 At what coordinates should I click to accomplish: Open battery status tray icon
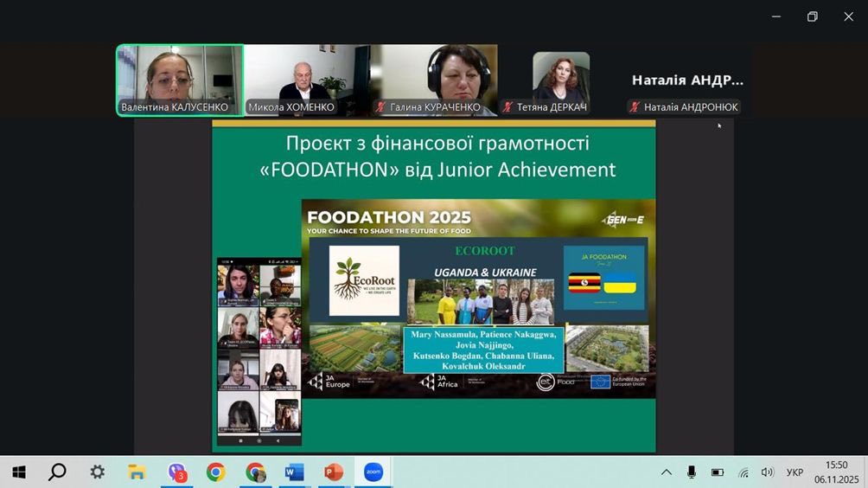[x=718, y=472]
